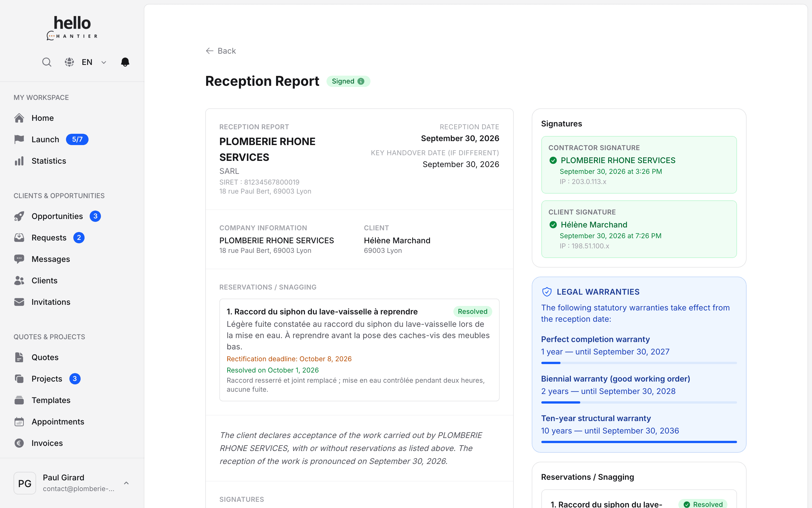Click the Resolved badge in reservation 1
The height and width of the screenshot is (508, 812).
click(x=473, y=312)
